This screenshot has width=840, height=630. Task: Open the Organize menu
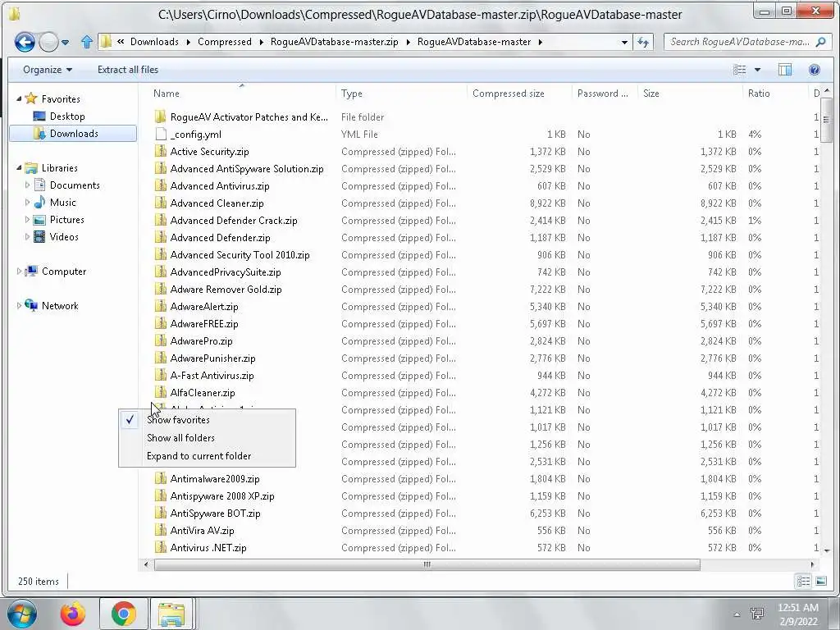tap(47, 70)
